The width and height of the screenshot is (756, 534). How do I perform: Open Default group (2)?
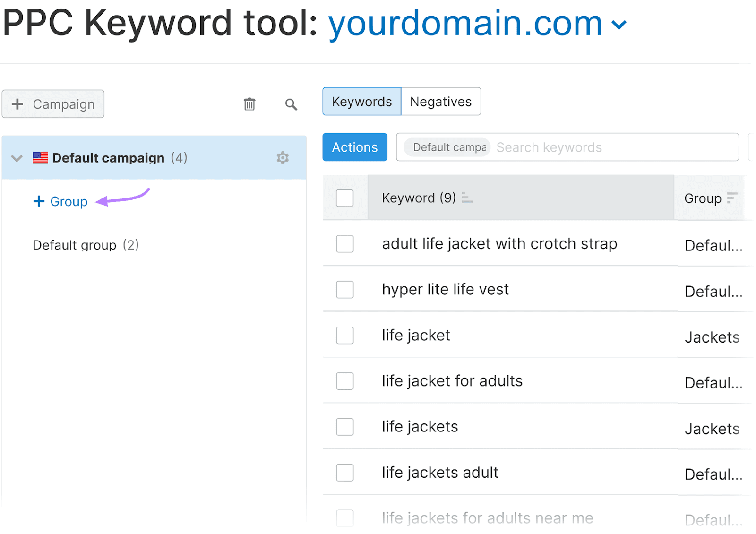click(x=86, y=245)
